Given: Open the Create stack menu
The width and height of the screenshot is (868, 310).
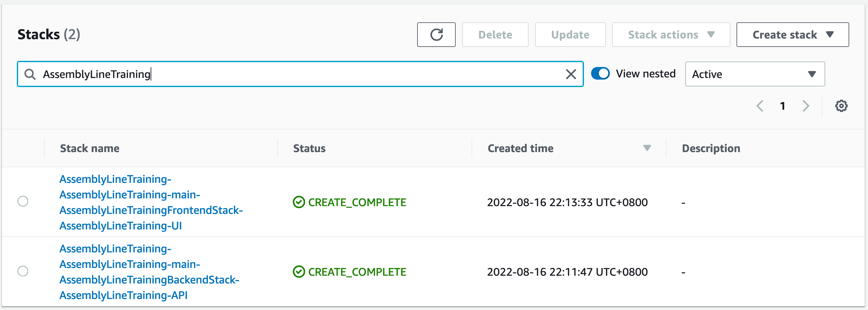Looking at the screenshot, I should [x=792, y=34].
